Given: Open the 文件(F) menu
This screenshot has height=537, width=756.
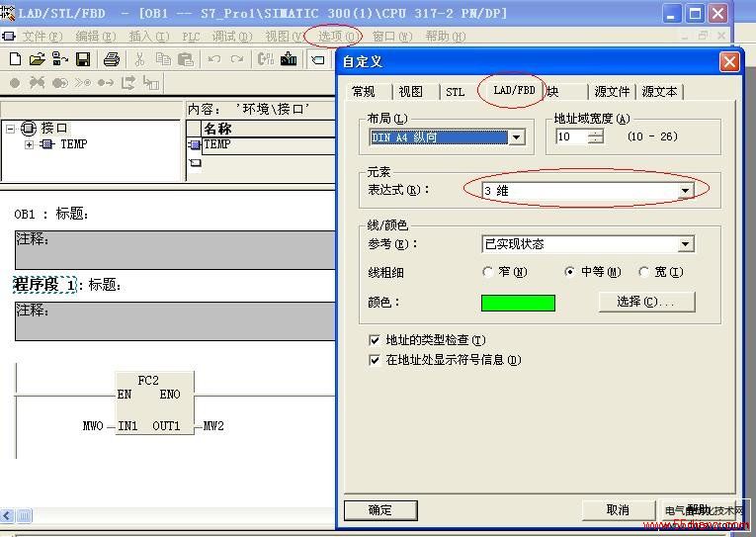Looking at the screenshot, I should (x=42, y=37).
